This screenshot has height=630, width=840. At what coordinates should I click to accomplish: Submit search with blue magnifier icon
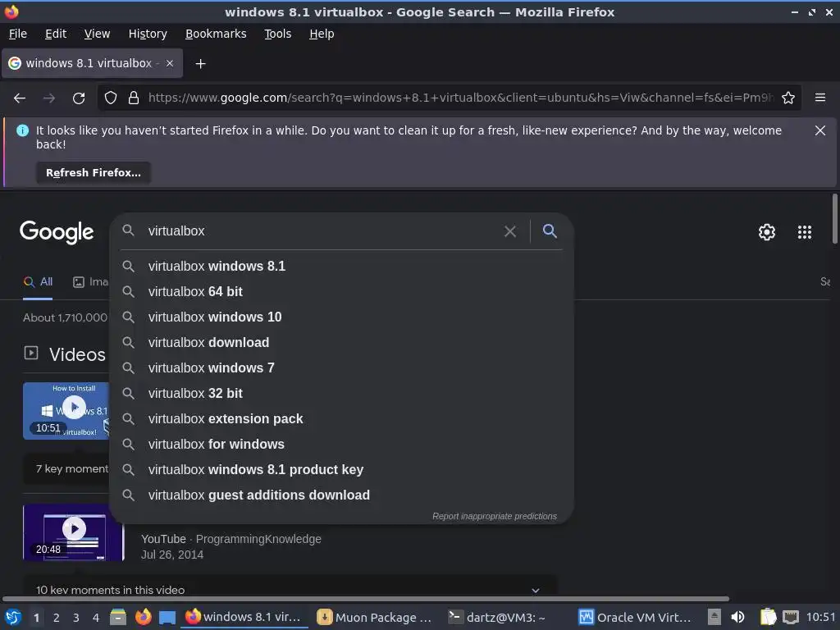coord(550,231)
